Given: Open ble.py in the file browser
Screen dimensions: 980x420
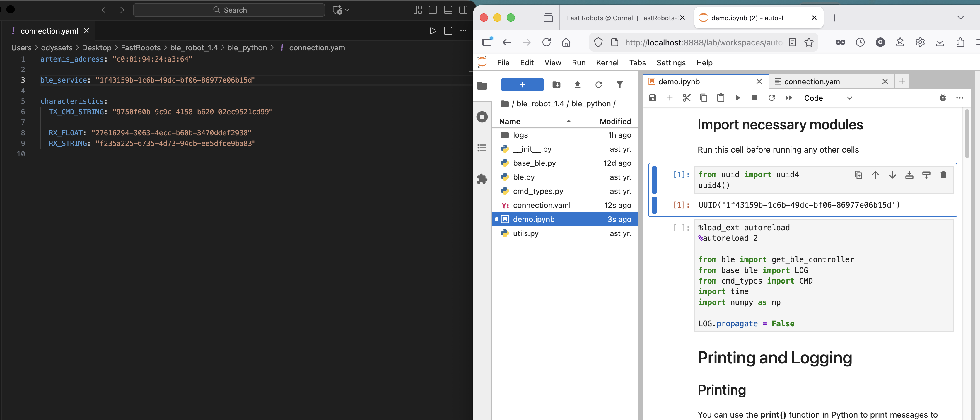Looking at the screenshot, I should [x=523, y=177].
